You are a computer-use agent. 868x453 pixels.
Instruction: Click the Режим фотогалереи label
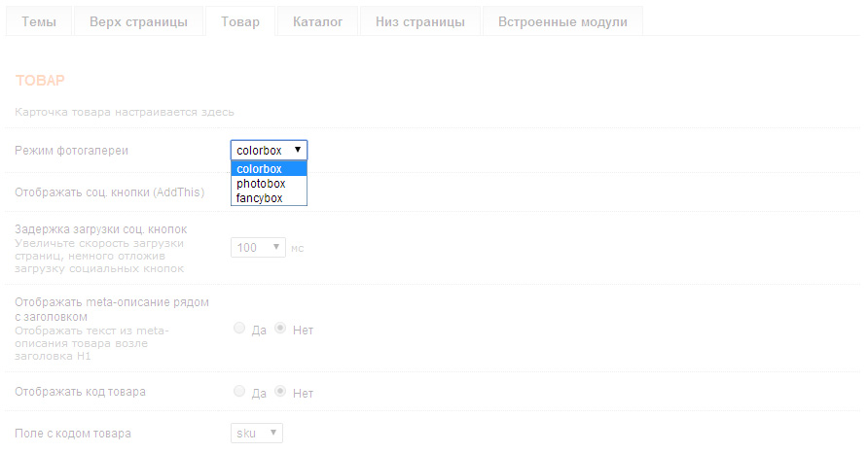tap(71, 151)
